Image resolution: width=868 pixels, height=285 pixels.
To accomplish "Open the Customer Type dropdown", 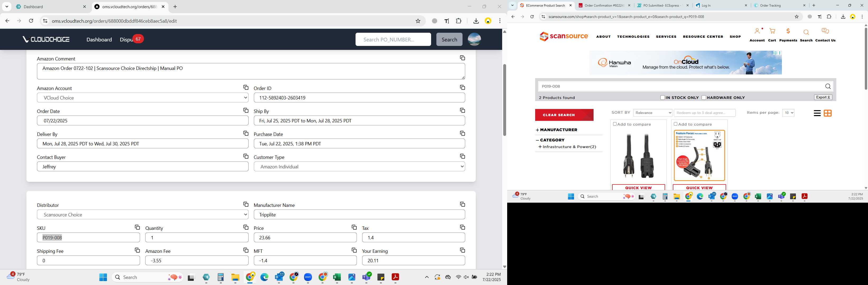I will click(359, 167).
